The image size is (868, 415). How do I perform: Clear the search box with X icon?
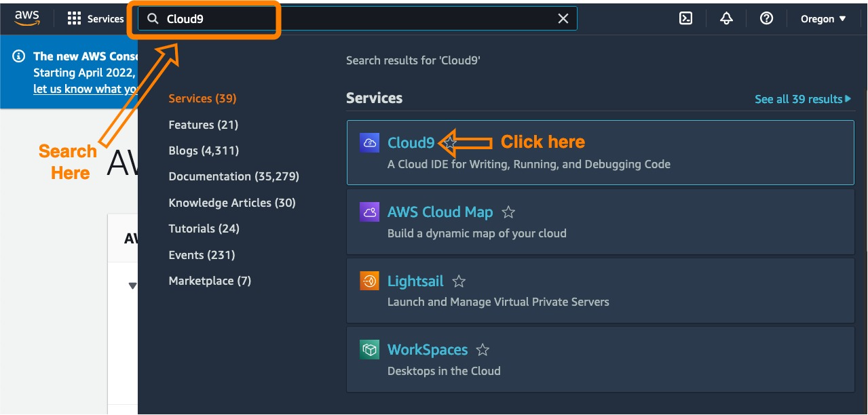(563, 19)
